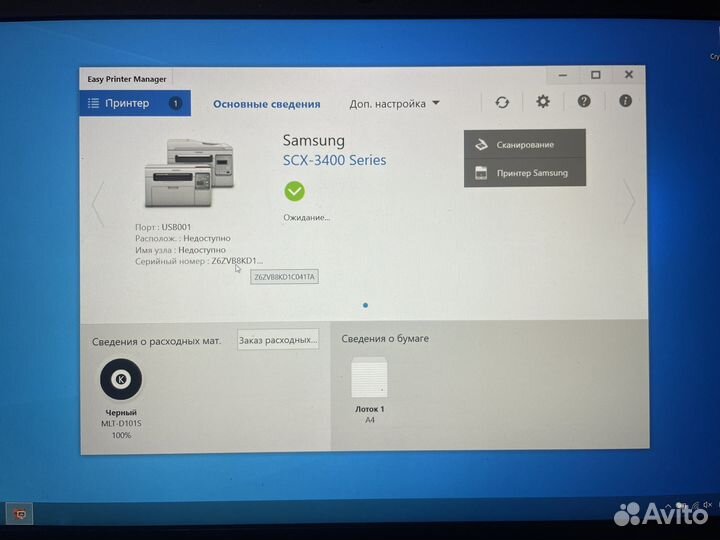The height and width of the screenshot is (540, 720).
Task: Open settings via the gear icon
Action: point(543,101)
